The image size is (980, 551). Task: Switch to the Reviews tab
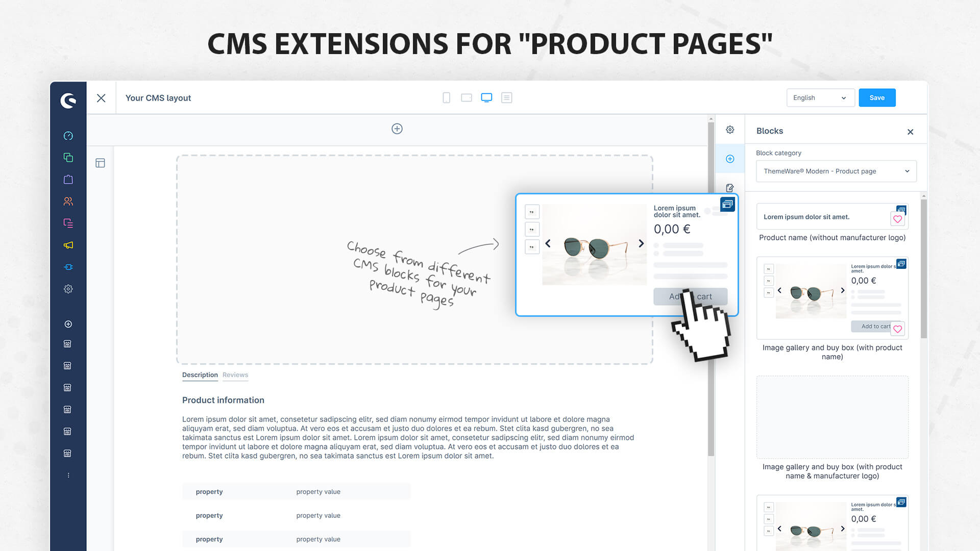tap(236, 375)
